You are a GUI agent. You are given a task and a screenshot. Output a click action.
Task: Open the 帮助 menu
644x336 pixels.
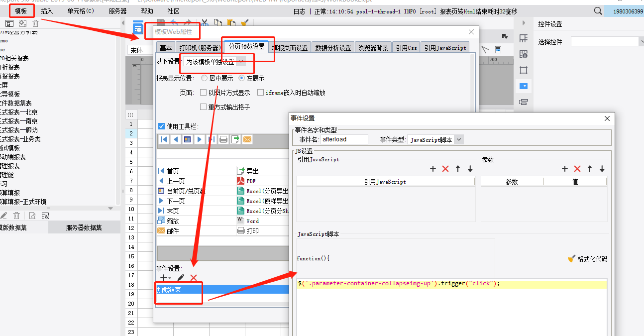click(x=147, y=11)
